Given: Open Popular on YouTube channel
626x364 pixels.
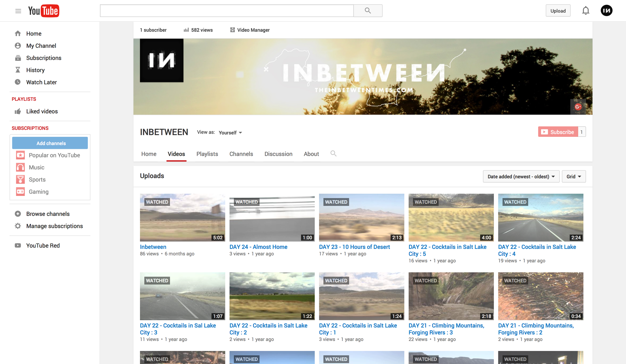Looking at the screenshot, I should point(54,155).
